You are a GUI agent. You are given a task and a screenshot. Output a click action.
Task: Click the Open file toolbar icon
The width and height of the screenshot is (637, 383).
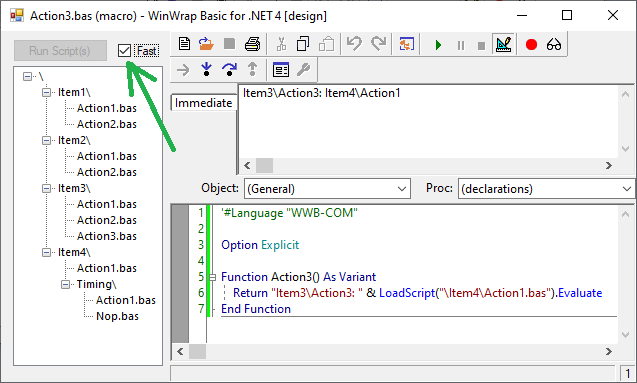[x=206, y=44]
